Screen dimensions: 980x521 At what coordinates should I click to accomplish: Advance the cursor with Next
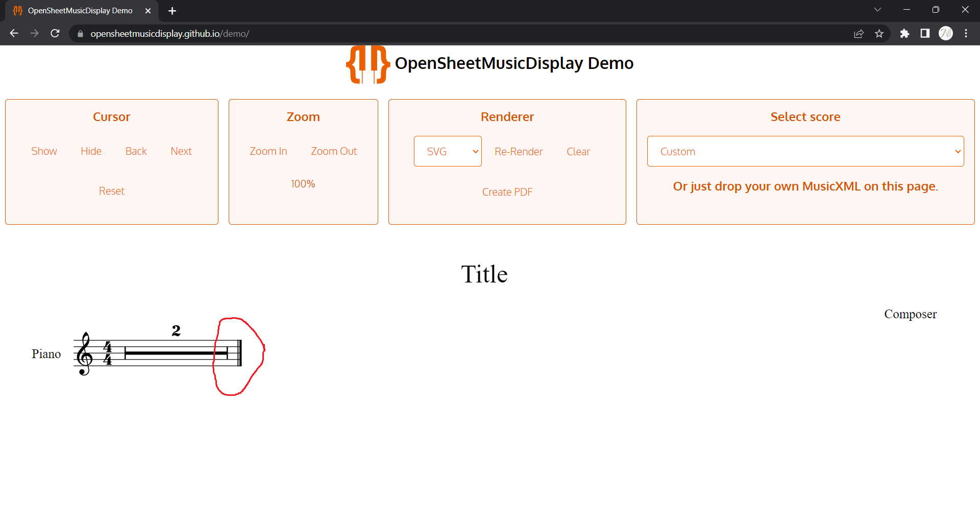(181, 151)
